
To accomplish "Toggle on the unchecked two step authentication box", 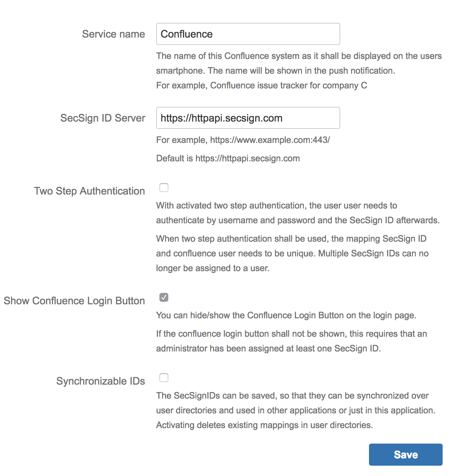I will (164, 188).
